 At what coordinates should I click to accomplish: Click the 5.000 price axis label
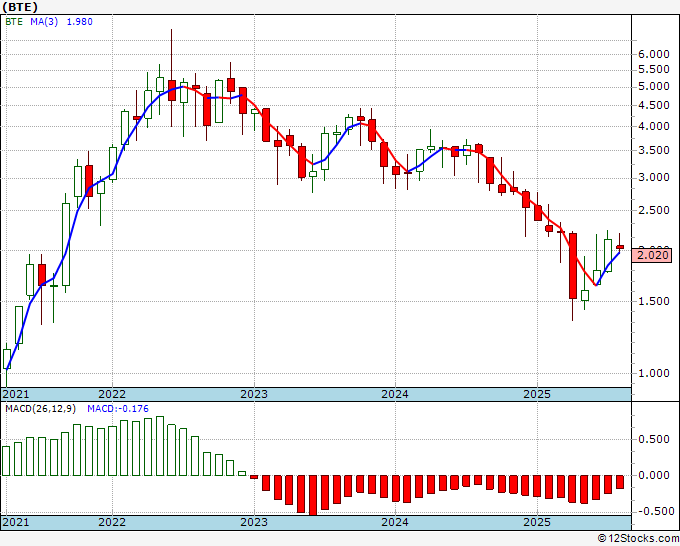coord(654,87)
